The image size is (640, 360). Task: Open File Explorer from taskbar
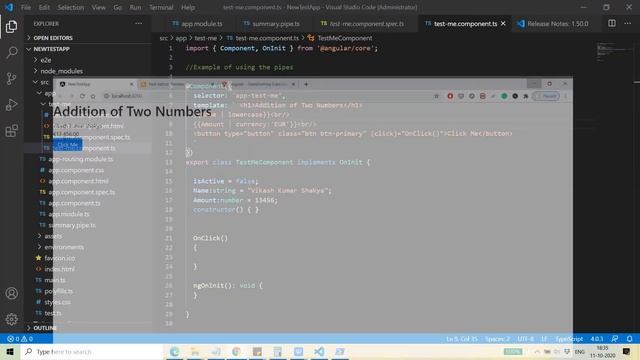(x=195, y=351)
